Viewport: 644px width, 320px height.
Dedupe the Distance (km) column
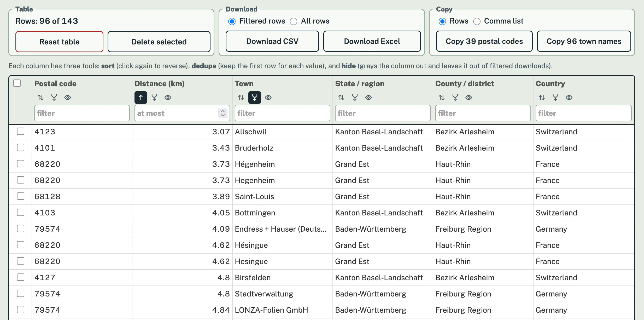154,98
